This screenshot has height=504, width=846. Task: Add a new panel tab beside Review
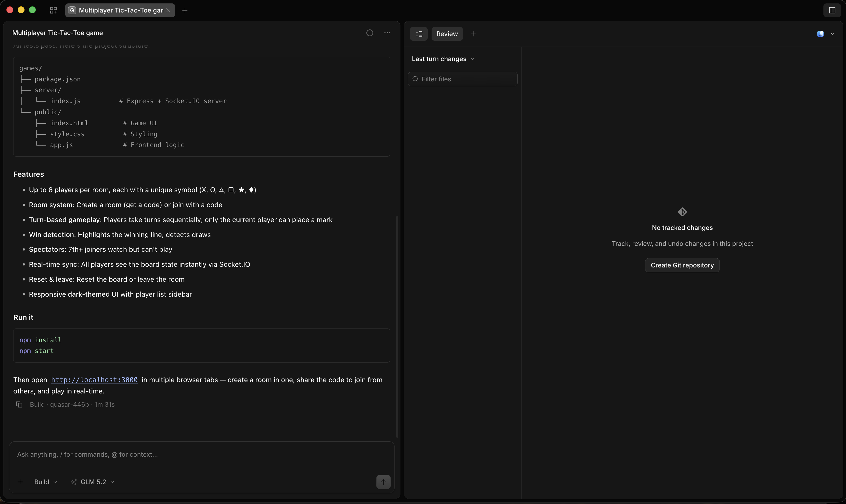coord(474,34)
